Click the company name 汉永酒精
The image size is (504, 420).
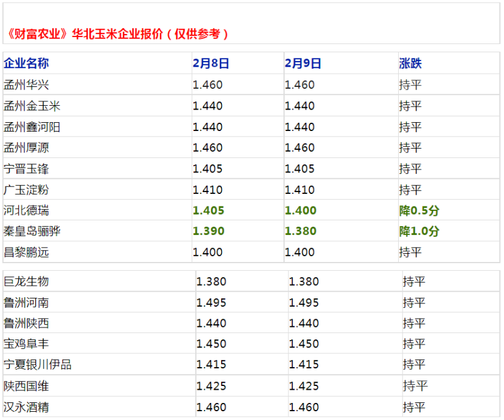[26, 407]
